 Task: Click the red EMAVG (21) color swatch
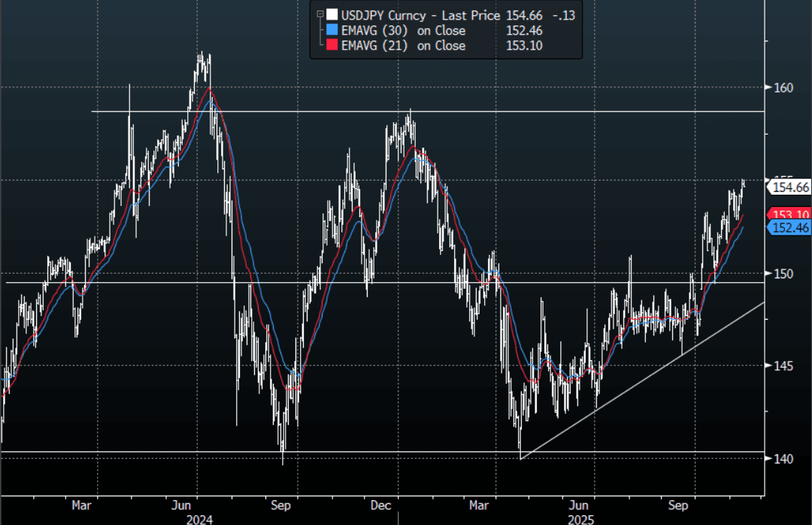pyautogui.click(x=332, y=46)
